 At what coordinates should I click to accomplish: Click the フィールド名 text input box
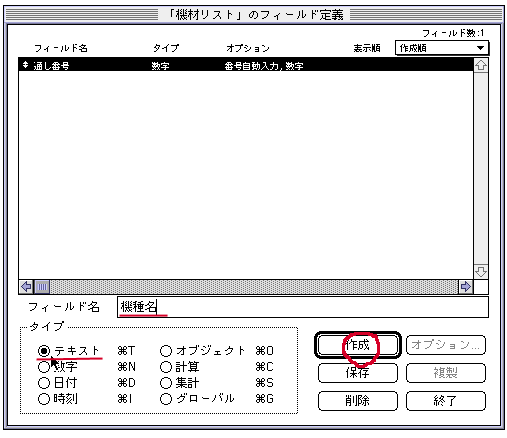pos(303,307)
